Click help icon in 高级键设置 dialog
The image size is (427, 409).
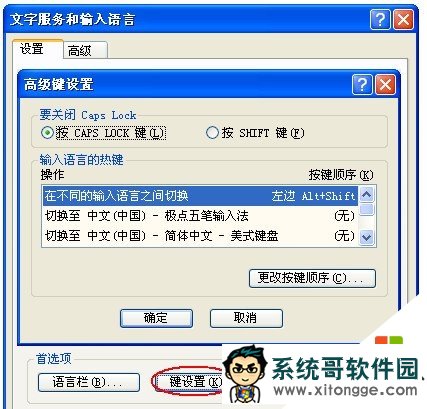coord(362,85)
